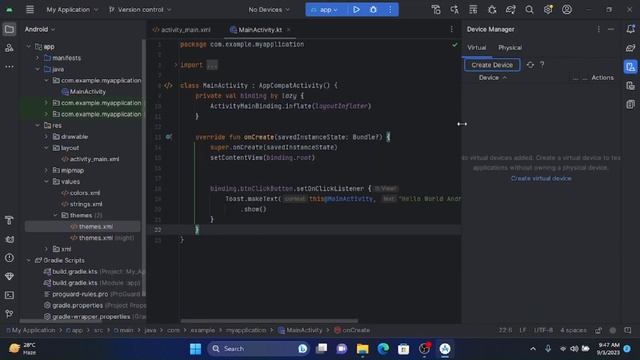This screenshot has width=640, height=360.
Task: Click the editor horizontal scrollbar
Action: [x=269, y=321]
